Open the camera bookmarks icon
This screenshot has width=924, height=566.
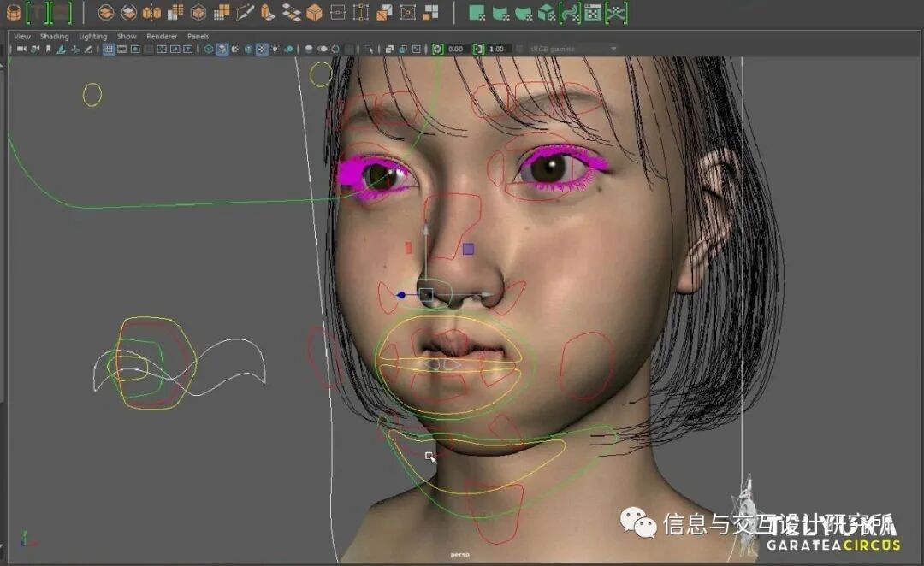48,49
